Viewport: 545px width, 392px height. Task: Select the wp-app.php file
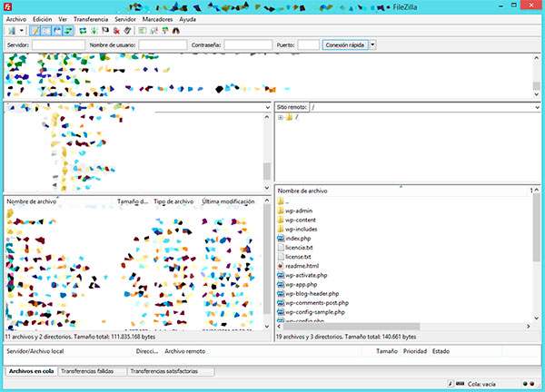[x=301, y=284]
